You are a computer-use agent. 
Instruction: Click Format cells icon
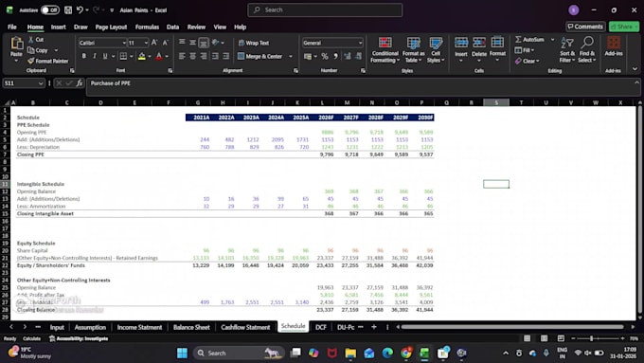click(x=497, y=43)
